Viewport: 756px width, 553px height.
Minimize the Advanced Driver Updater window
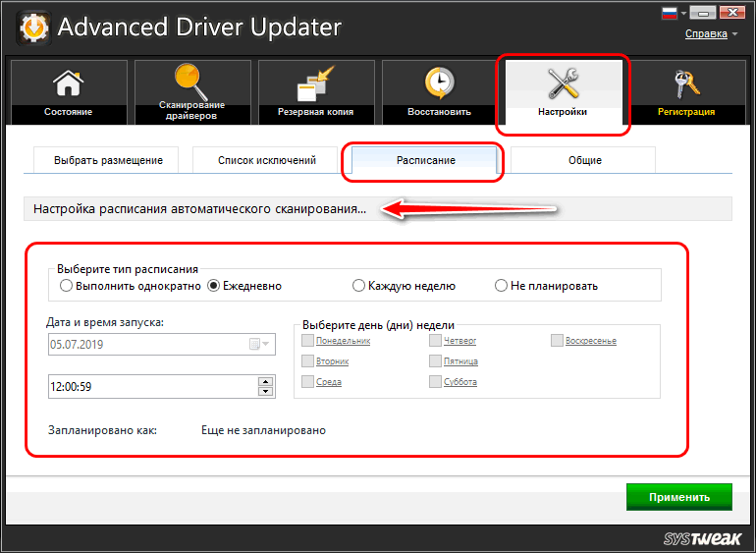tap(703, 13)
